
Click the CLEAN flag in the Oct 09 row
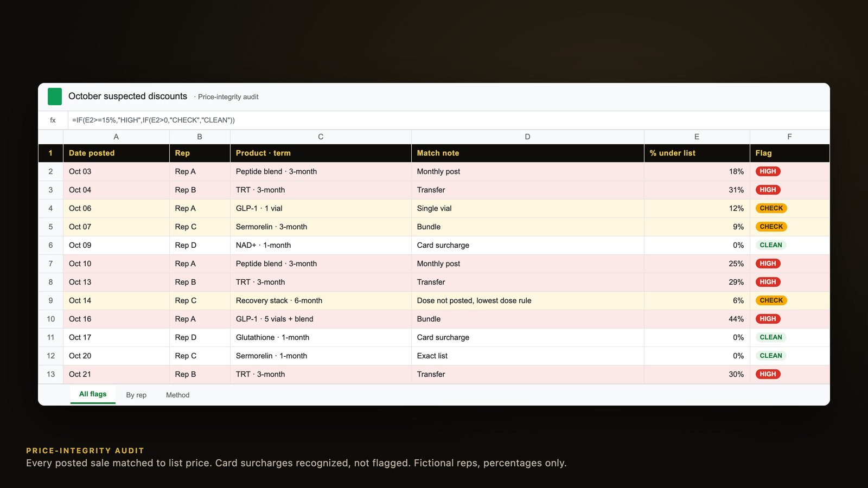[x=771, y=245]
